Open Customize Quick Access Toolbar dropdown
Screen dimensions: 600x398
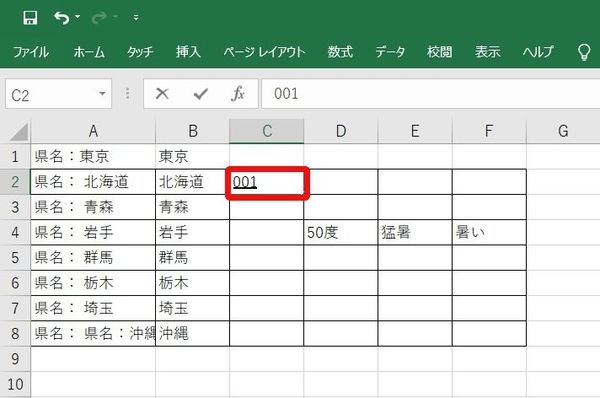[136, 17]
